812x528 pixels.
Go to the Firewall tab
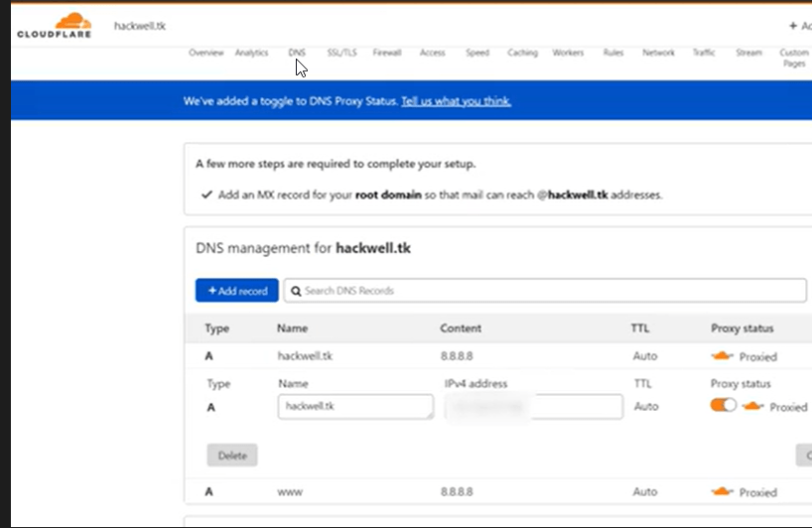(387, 53)
